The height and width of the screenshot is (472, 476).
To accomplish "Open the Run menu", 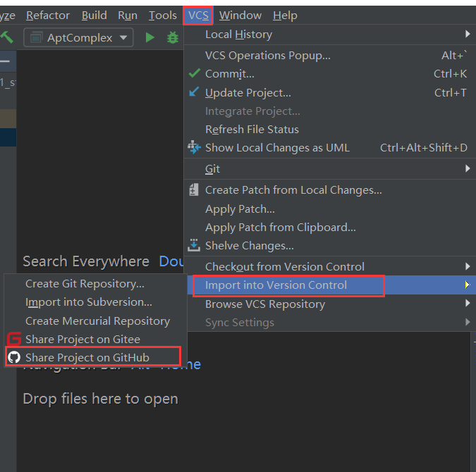I will [128, 15].
